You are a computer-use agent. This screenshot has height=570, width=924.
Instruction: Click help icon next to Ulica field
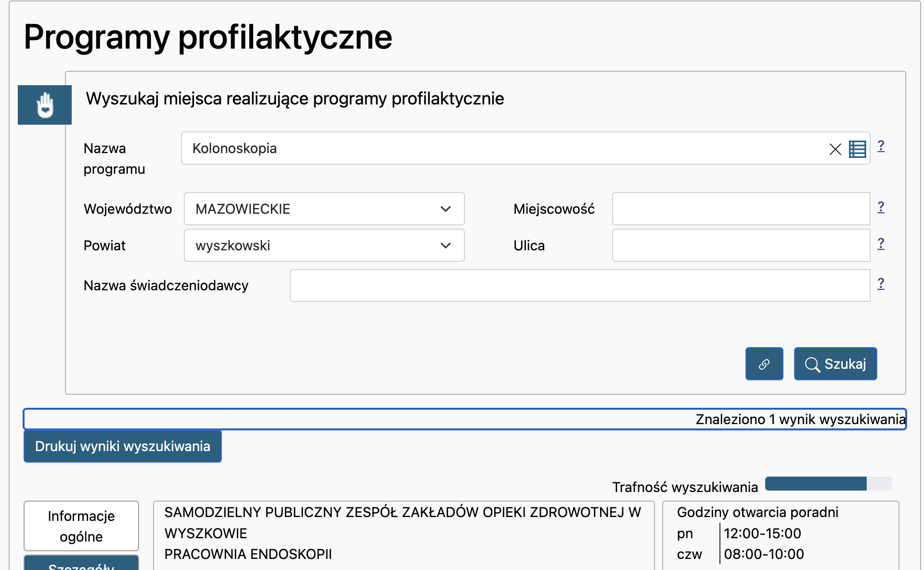(881, 244)
